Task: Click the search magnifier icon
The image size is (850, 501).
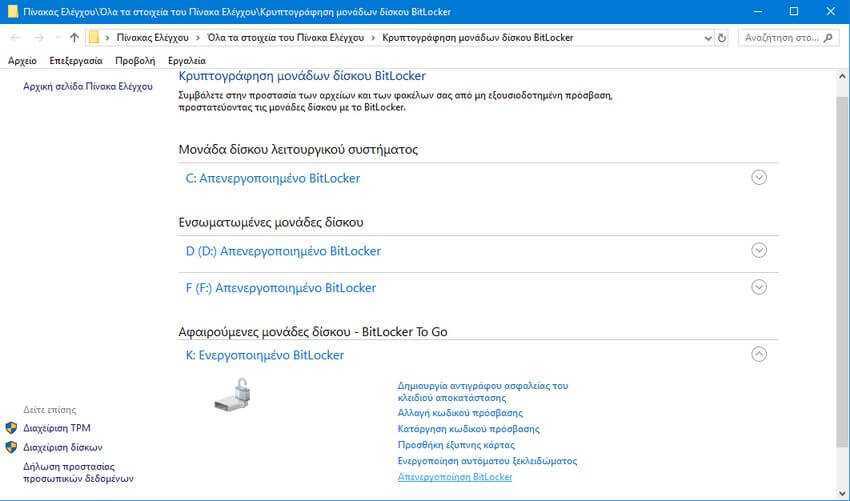Action: [x=828, y=38]
